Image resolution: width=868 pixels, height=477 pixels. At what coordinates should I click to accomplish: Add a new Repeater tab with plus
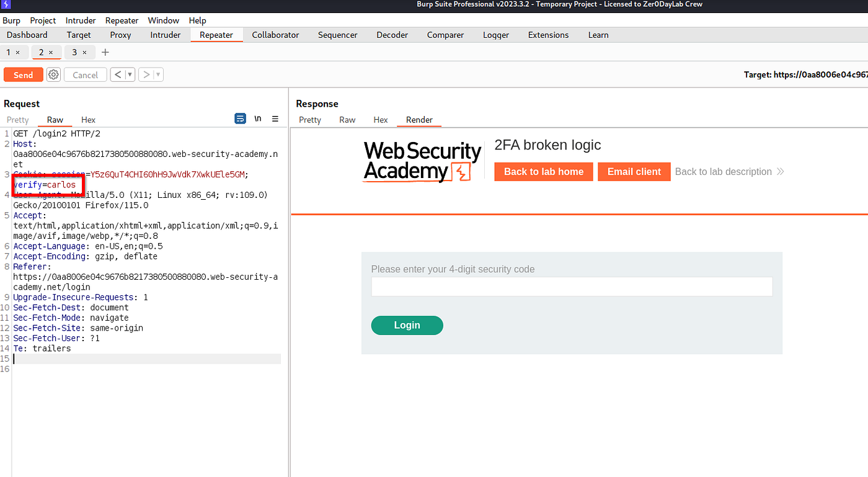105,52
